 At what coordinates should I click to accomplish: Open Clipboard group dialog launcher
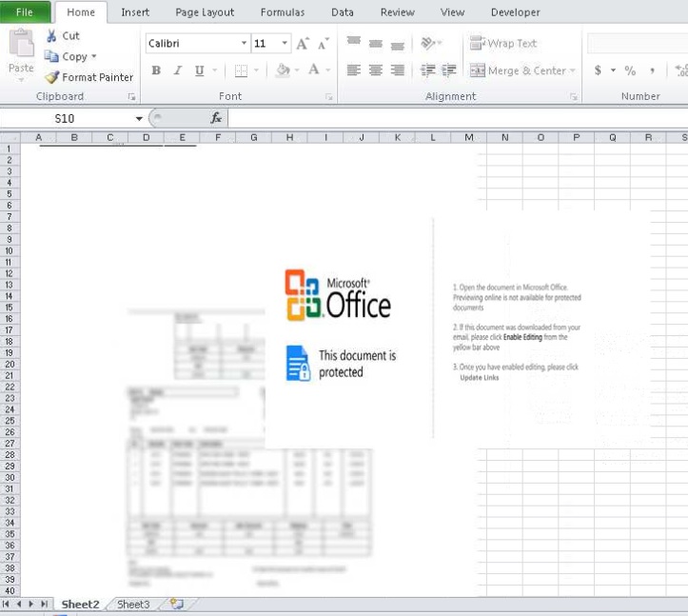point(131,96)
